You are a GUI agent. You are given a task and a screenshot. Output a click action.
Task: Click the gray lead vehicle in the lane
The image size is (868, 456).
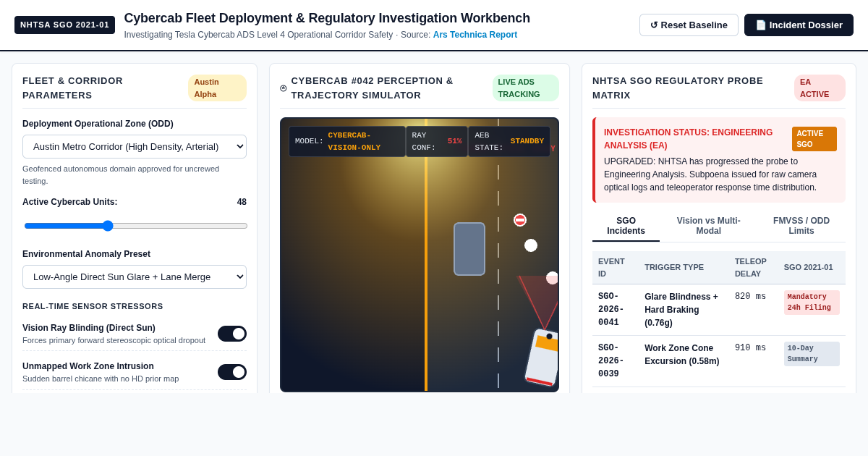click(469, 249)
